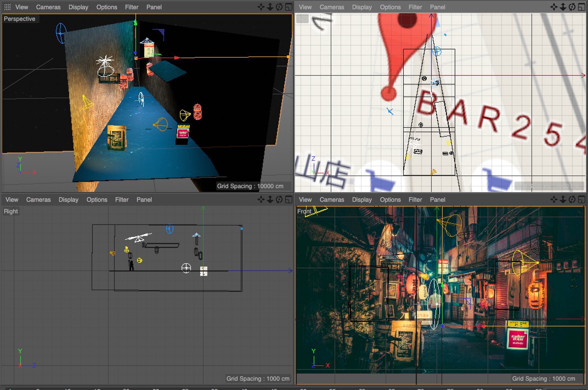Open the Cameras menu in the Perspective viewport
Image resolution: width=588 pixels, height=390 pixels.
tap(48, 7)
